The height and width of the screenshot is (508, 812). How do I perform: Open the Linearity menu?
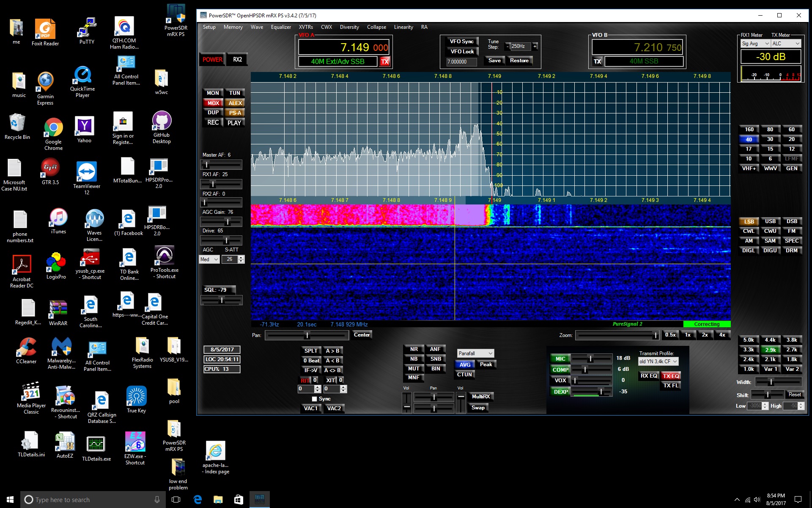(403, 27)
